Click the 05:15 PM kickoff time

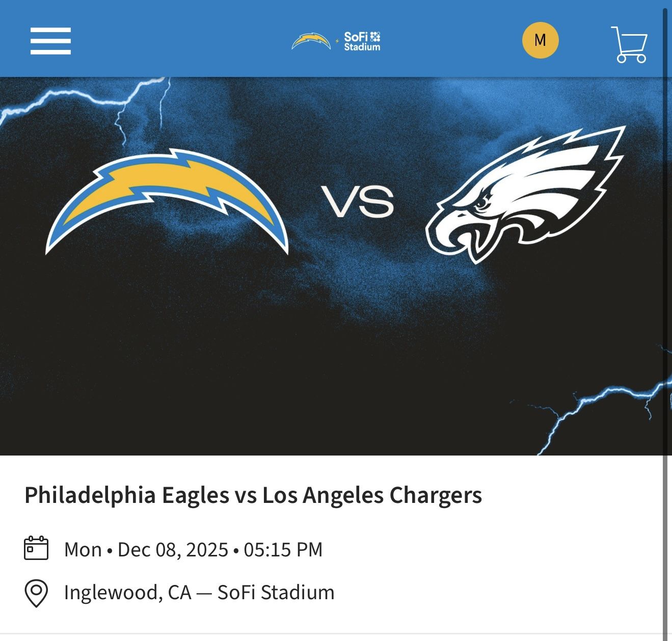point(283,550)
